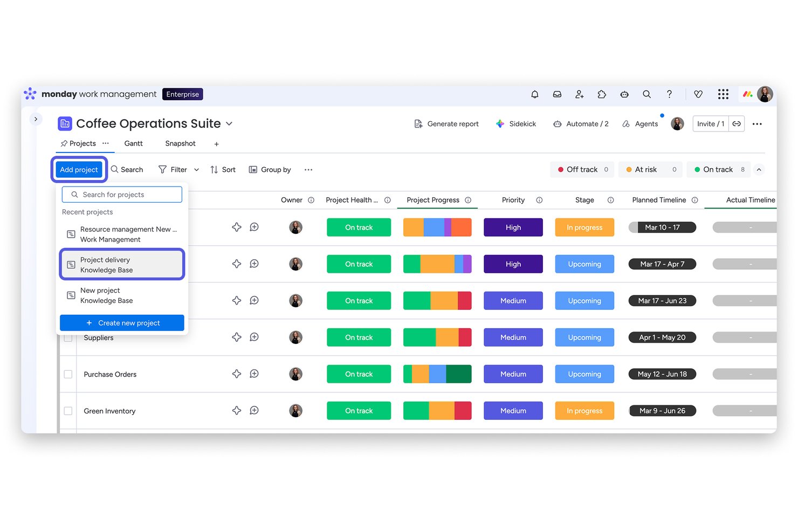The height and width of the screenshot is (532, 798).
Task: Click the At risk status counter
Action: tap(650, 170)
